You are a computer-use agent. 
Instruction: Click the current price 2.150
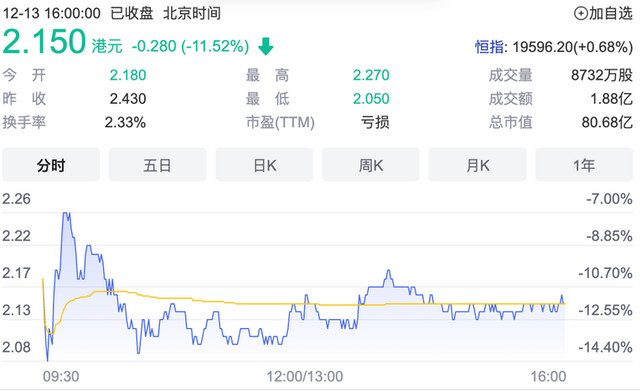coord(44,42)
